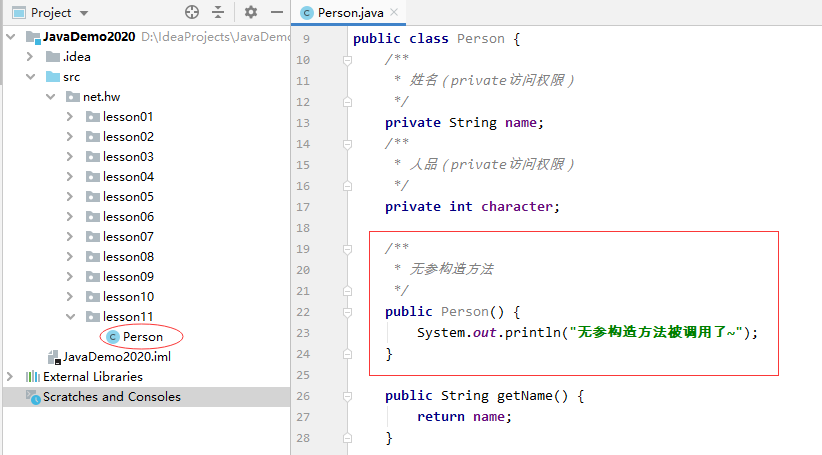Image resolution: width=822 pixels, height=455 pixels.
Task: Expand the lesson08 package
Action: [x=70, y=257]
